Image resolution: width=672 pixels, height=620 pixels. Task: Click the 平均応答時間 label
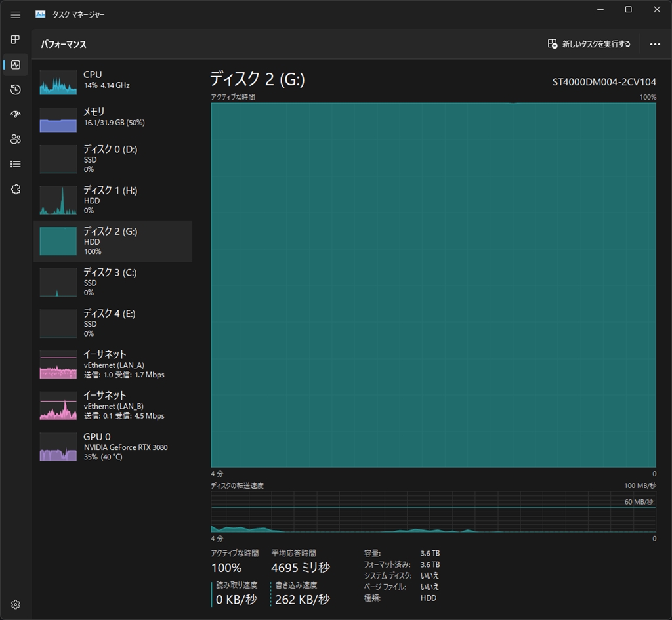293,553
